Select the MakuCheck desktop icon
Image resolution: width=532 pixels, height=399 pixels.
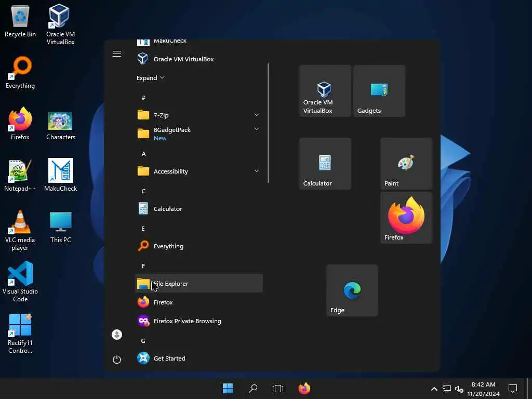coord(60,175)
